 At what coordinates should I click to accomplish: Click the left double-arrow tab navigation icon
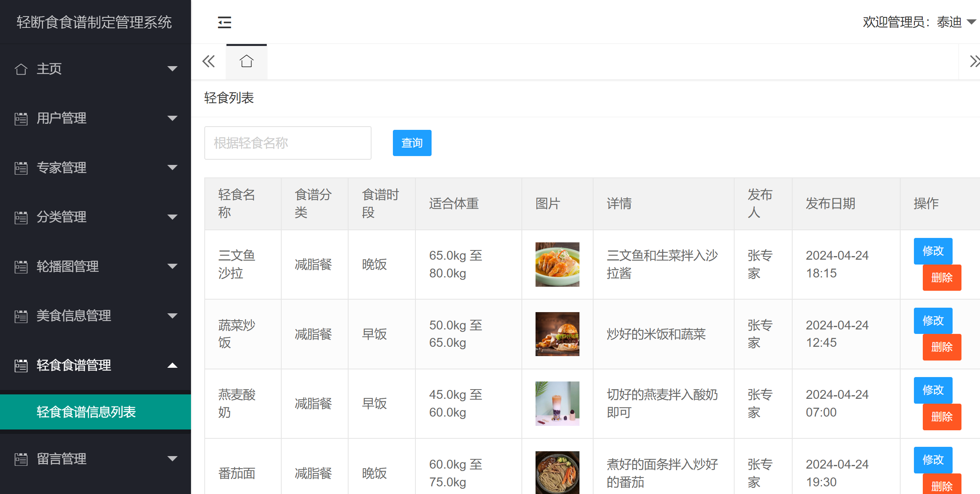208,61
